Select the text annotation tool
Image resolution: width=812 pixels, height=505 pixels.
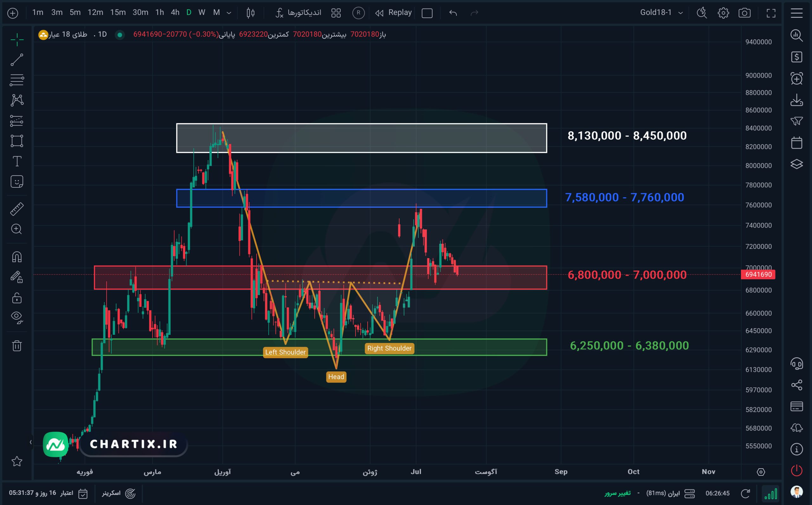point(17,161)
